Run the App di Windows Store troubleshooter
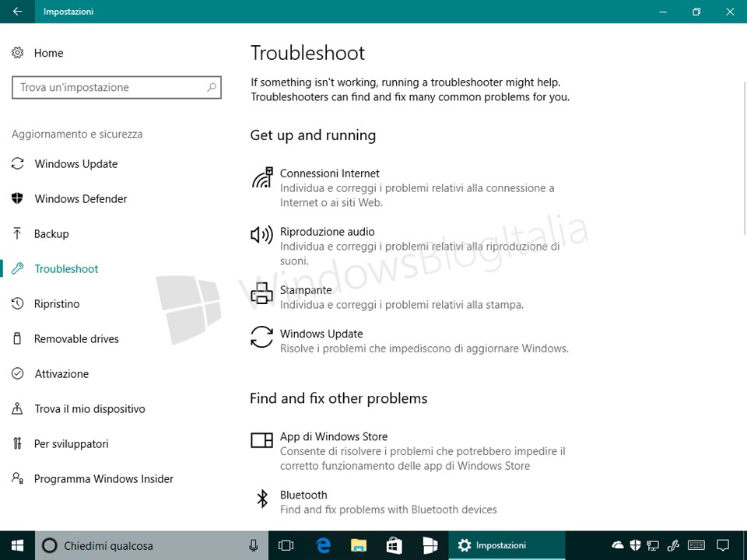 tap(410, 451)
